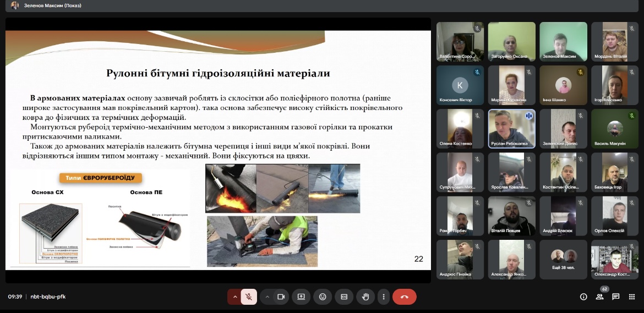The width and height of the screenshot is (644, 313).
Task: Hang up with the red leave call button
Action: (x=404, y=297)
